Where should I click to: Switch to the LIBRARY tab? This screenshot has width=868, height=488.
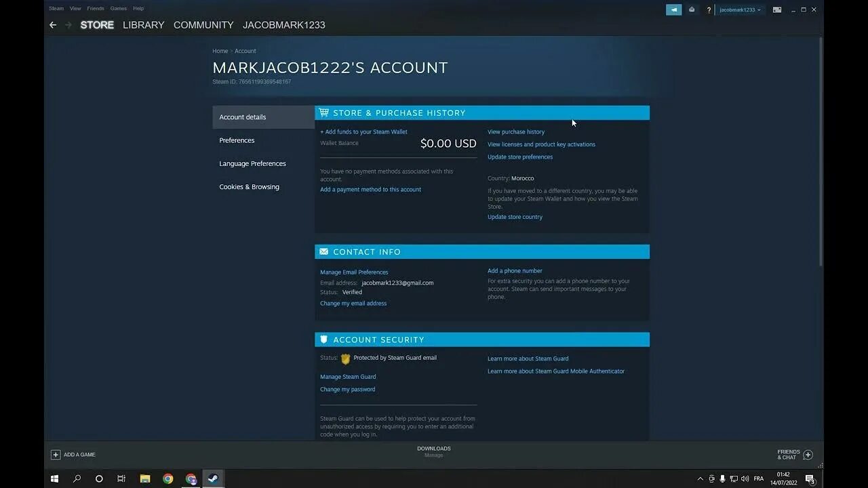(x=143, y=24)
